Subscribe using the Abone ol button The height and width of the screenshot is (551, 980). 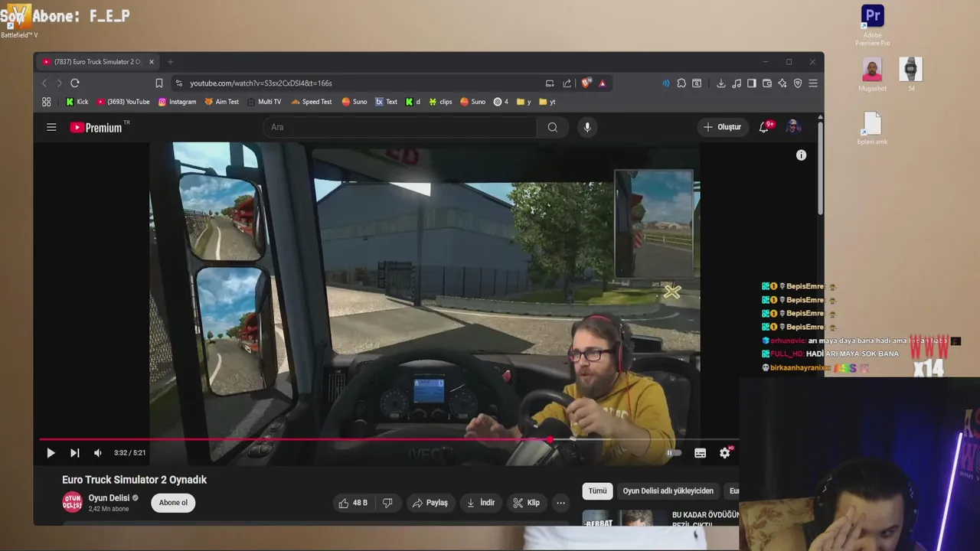click(173, 503)
